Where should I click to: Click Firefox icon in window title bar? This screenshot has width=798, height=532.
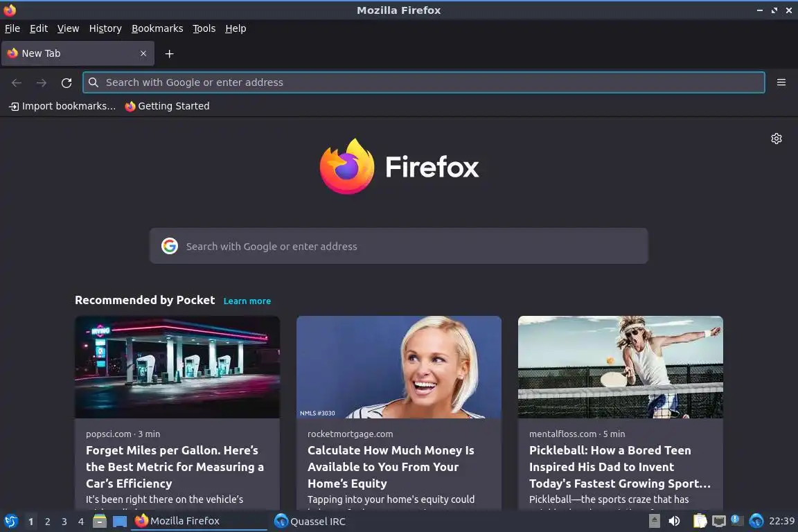pyautogui.click(x=10, y=10)
